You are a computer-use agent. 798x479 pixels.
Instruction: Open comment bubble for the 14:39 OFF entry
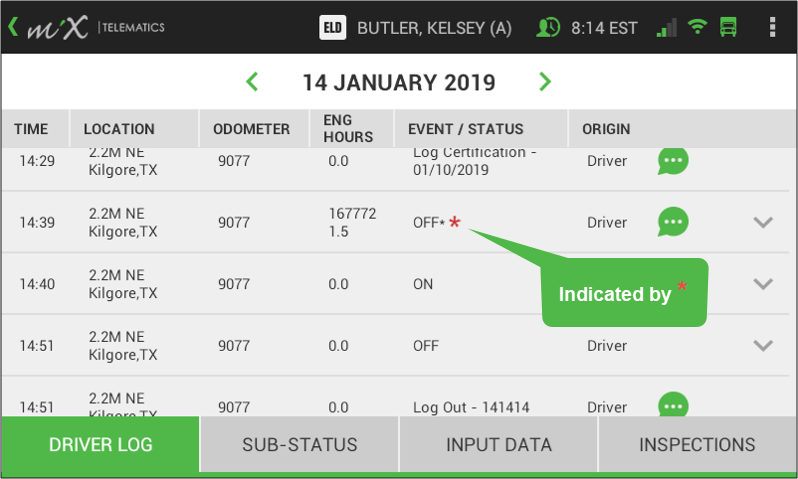tap(673, 222)
